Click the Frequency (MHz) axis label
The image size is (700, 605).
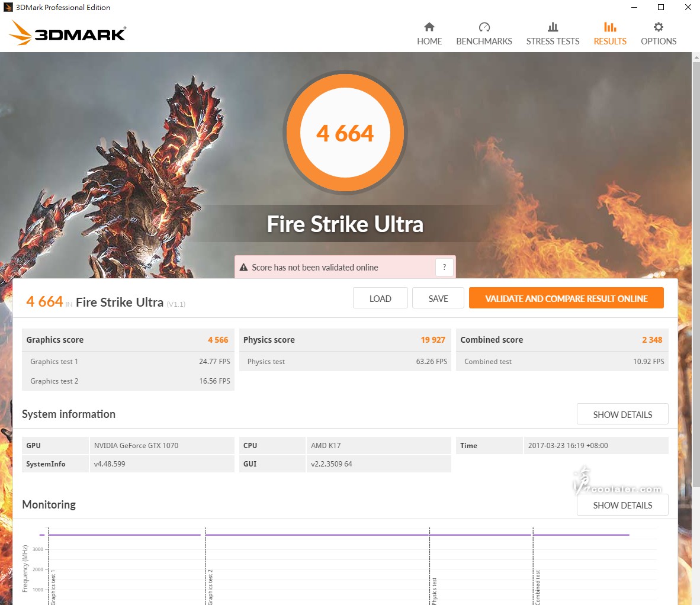25,568
